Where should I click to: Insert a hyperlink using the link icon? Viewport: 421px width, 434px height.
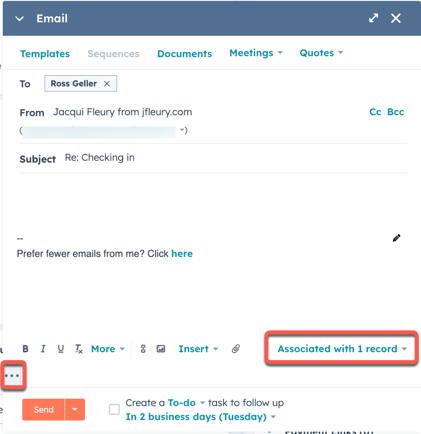(x=143, y=349)
